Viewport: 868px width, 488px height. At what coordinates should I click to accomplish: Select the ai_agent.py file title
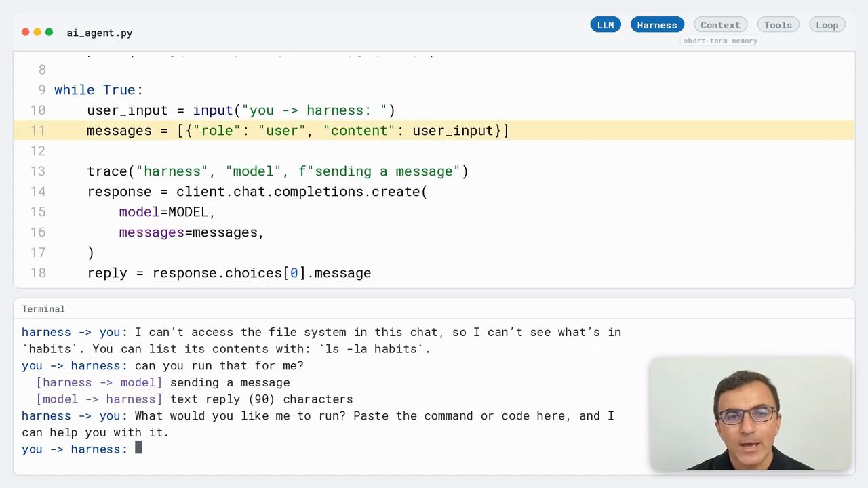point(100,33)
